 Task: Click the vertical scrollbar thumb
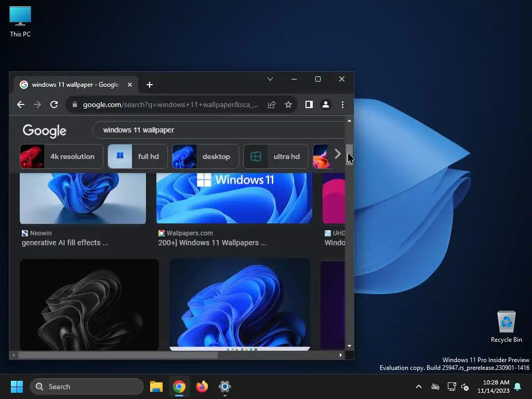350,155
